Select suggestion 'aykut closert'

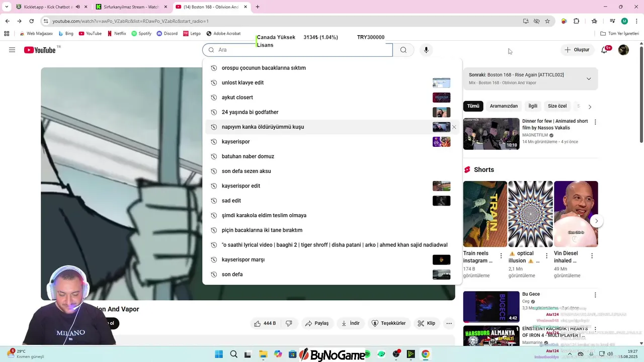click(x=332, y=98)
